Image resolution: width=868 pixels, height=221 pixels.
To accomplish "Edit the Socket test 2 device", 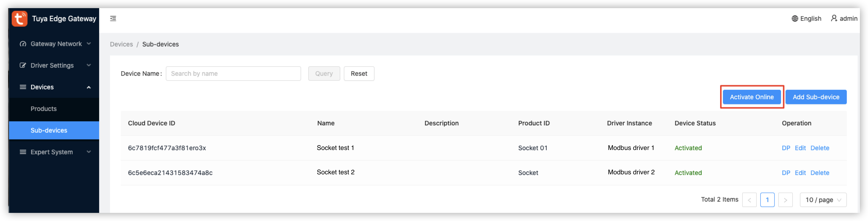I will coord(800,173).
